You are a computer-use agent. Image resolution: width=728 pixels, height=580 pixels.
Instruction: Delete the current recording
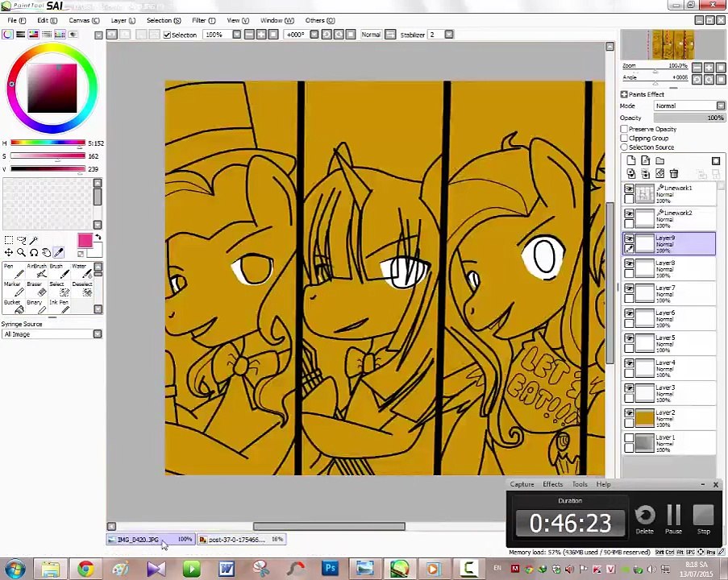(645, 520)
